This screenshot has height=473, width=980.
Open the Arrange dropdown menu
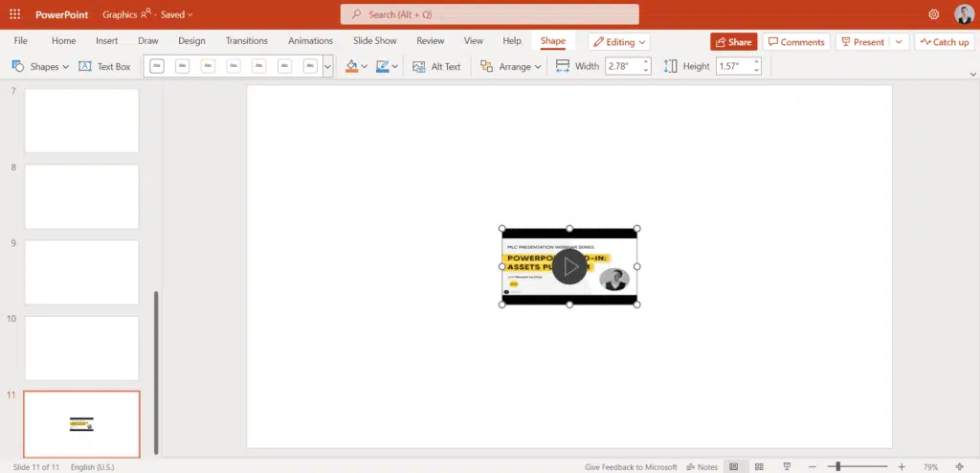pyautogui.click(x=511, y=67)
